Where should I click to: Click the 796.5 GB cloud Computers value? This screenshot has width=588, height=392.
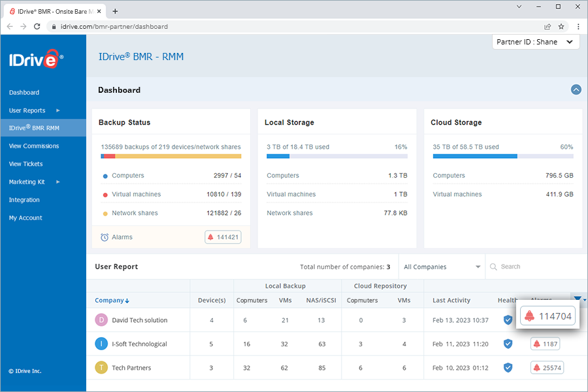coord(559,176)
